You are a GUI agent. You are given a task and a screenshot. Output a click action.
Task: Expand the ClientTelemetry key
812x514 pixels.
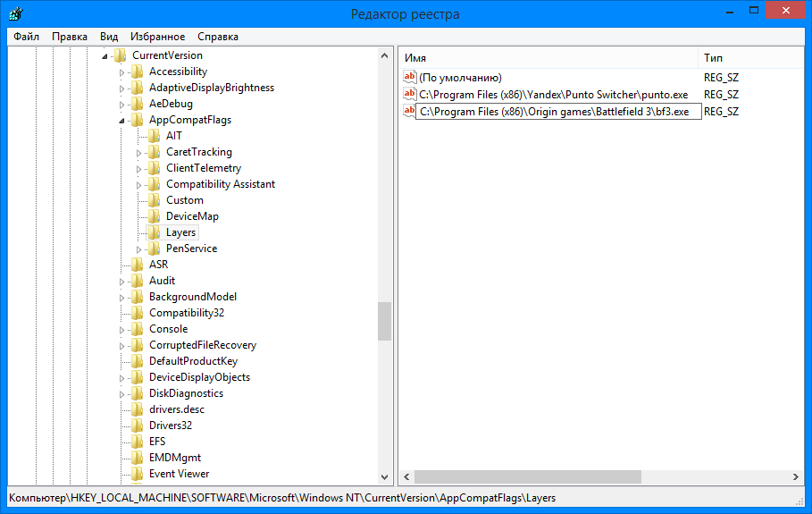click(138, 169)
